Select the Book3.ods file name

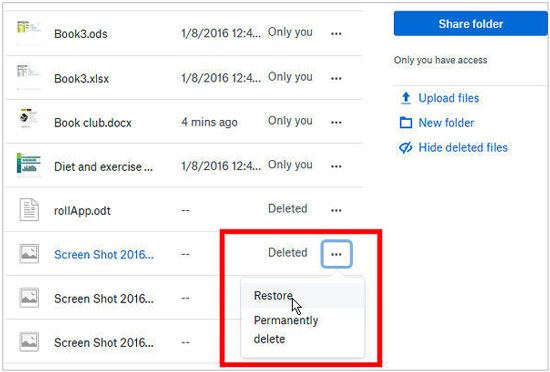(81, 34)
